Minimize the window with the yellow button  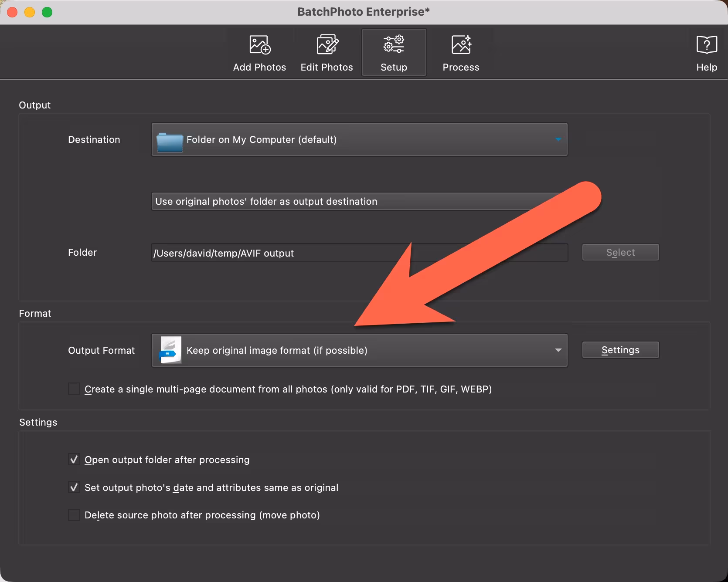(30, 12)
